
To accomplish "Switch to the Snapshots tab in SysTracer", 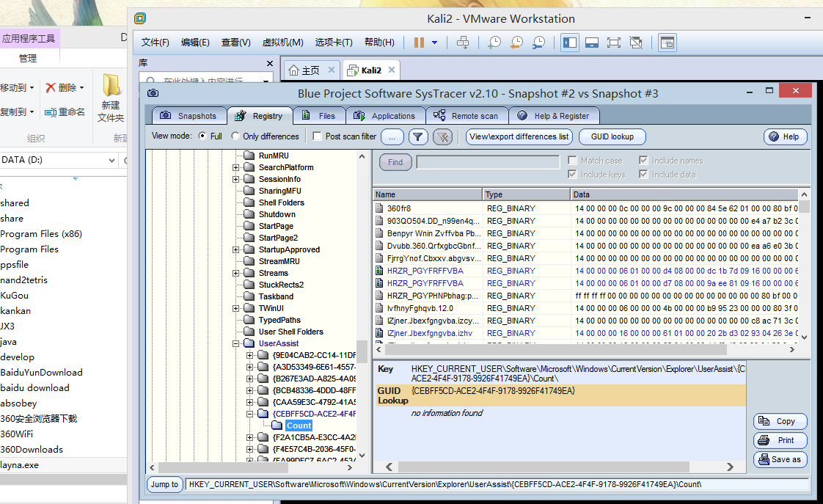I will [189, 115].
